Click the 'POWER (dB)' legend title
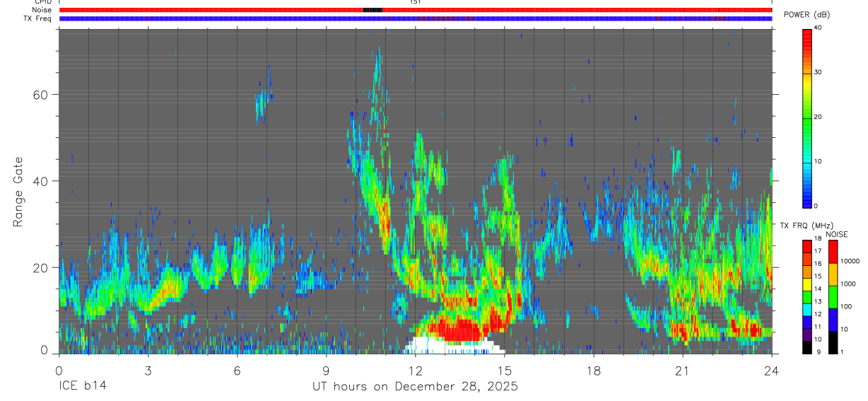Screen dimensions: 868x401 (807, 14)
